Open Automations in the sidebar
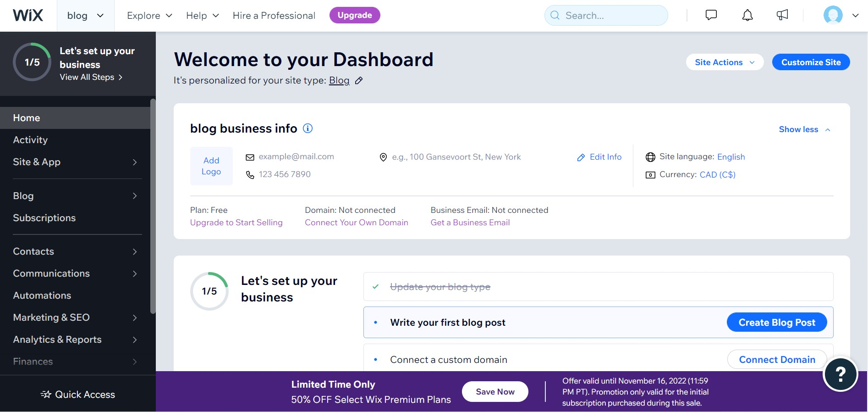This screenshot has height=412, width=868. pos(75,295)
